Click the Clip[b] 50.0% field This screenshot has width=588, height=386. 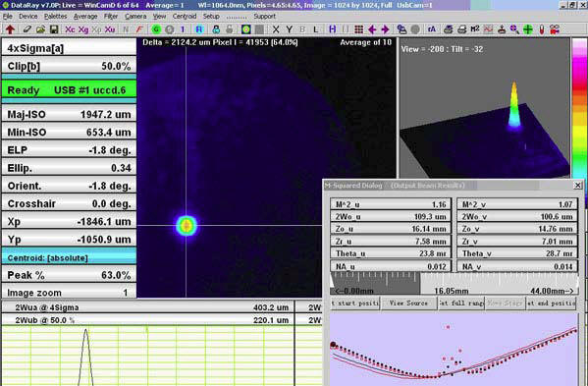(x=69, y=66)
